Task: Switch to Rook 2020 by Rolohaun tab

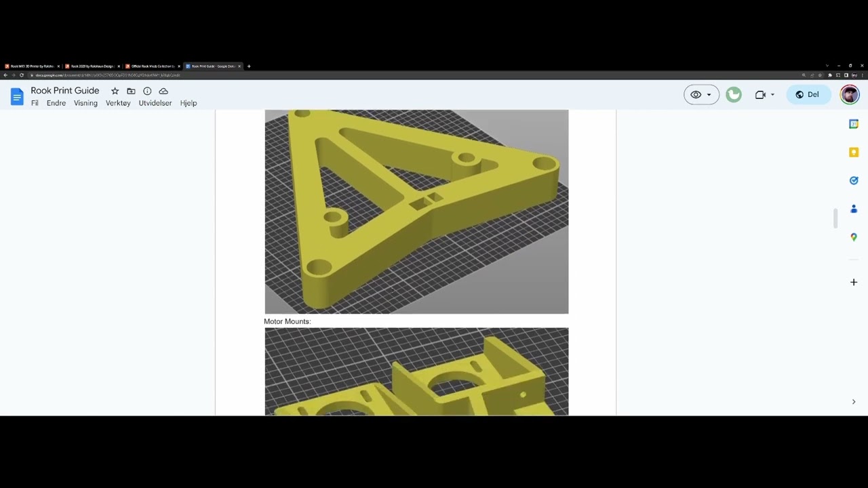Action: pyautogui.click(x=92, y=66)
